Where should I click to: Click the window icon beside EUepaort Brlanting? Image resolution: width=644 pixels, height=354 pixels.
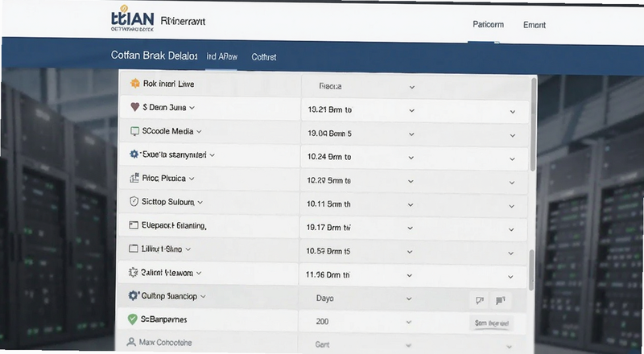[x=133, y=225]
